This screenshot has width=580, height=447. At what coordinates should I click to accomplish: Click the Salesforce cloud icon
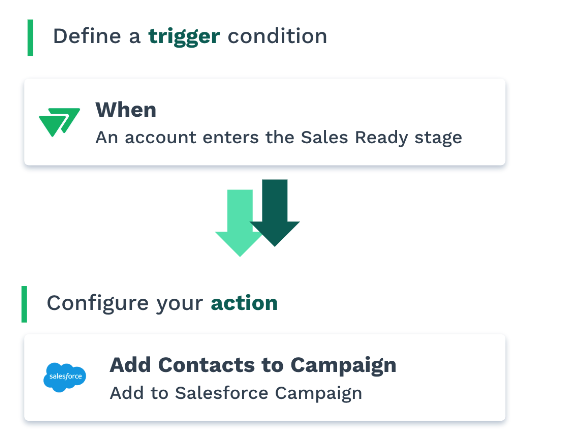pos(65,377)
